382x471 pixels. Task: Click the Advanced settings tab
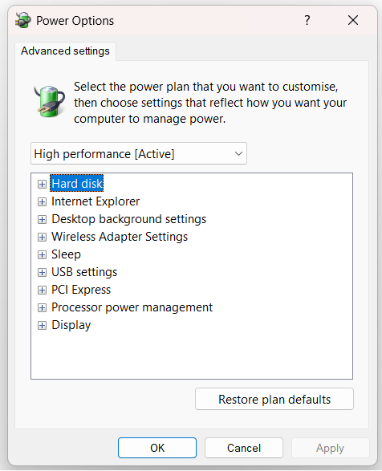tap(65, 51)
